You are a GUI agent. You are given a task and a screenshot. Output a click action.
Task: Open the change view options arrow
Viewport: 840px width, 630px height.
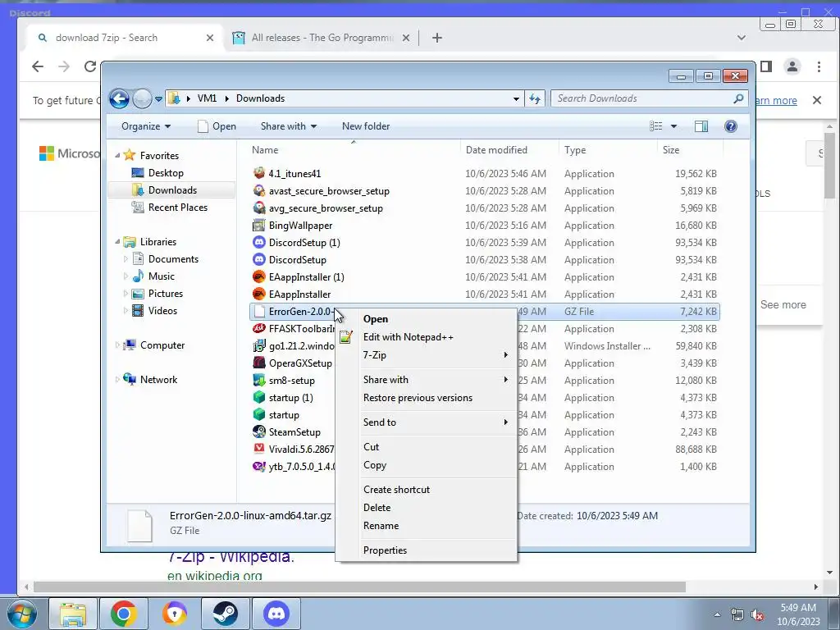673,126
